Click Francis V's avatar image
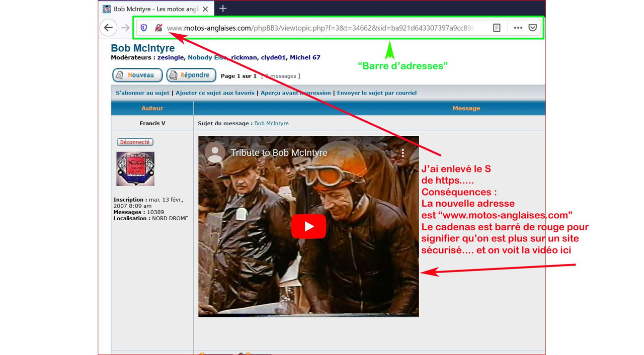 click(x=135, y=169)
